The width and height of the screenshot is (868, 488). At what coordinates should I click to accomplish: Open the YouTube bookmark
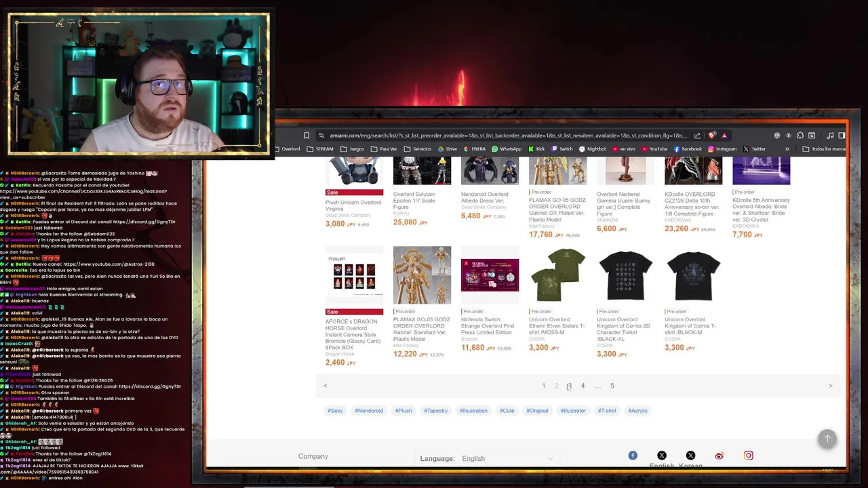(654, 149)
